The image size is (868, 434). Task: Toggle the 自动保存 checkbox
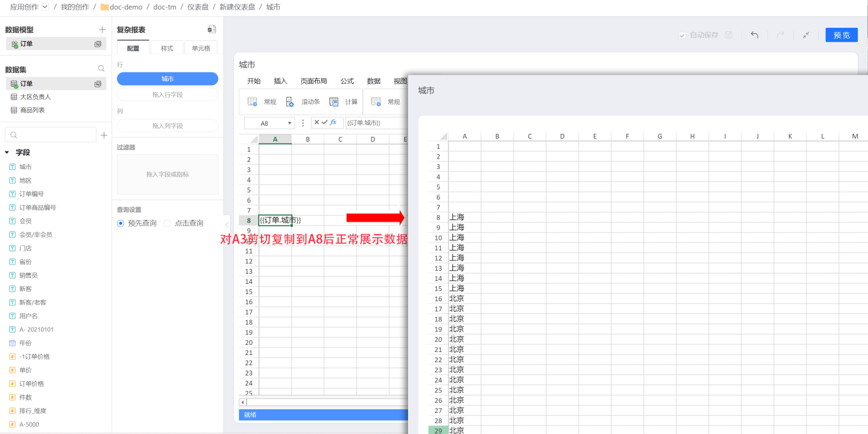[682, 36]
